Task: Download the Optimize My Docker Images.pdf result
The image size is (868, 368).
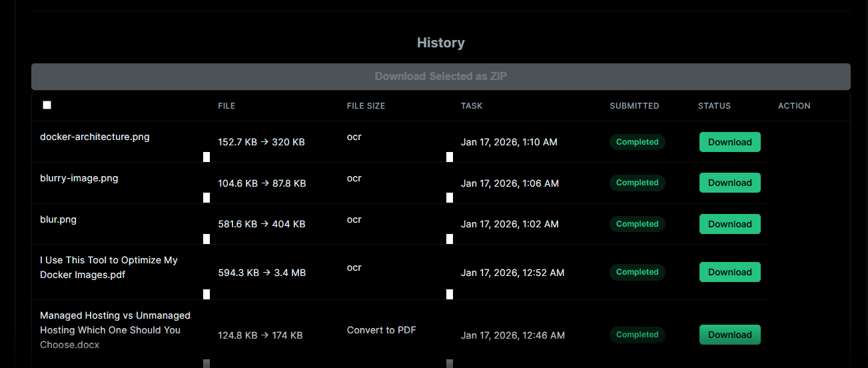Action: click(729, 272)
